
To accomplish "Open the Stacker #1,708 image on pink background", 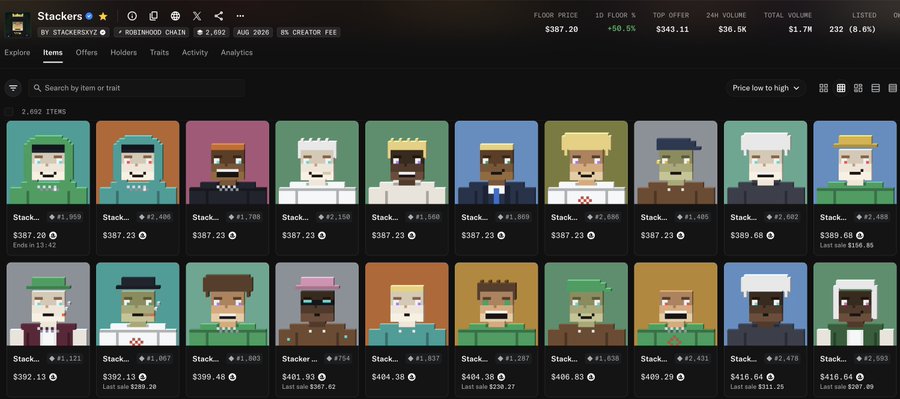I will tap(227, 162).
